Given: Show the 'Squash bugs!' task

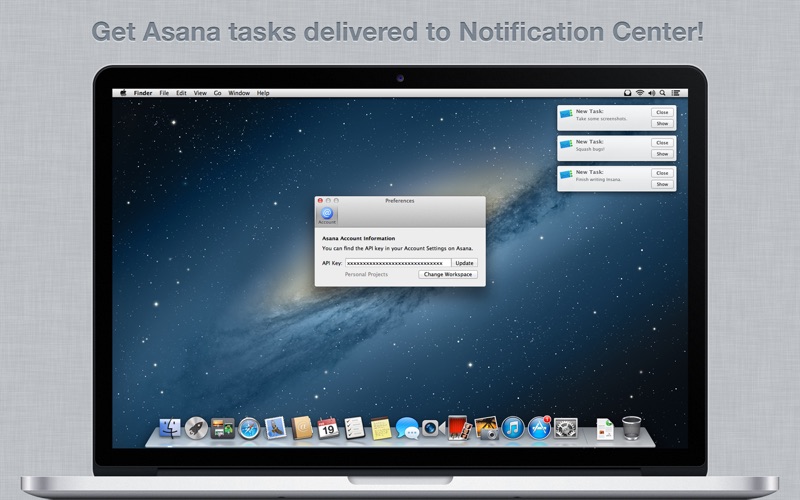Looking at the screenshot, I should pyautogui.click(x=662, y=154).
